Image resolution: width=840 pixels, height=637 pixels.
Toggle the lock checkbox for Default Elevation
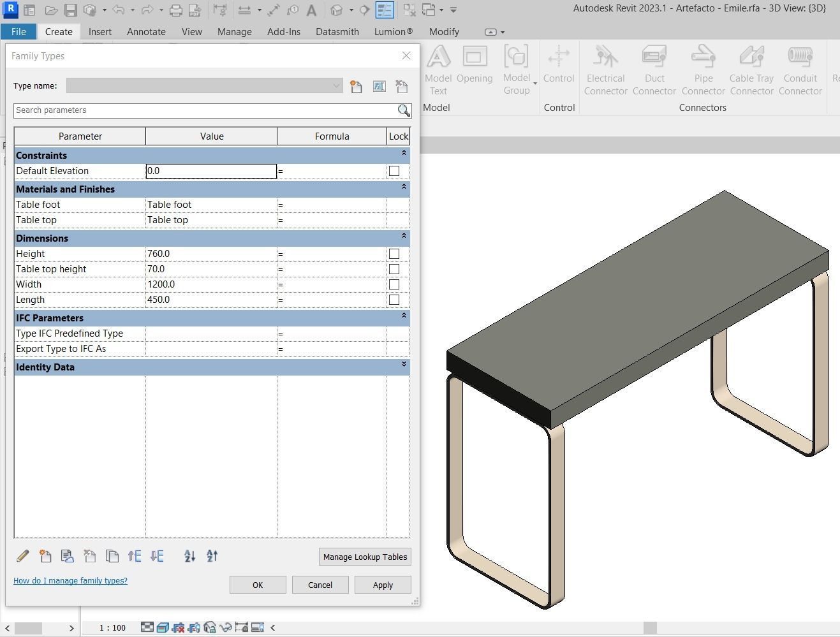[x=394, y=171]
